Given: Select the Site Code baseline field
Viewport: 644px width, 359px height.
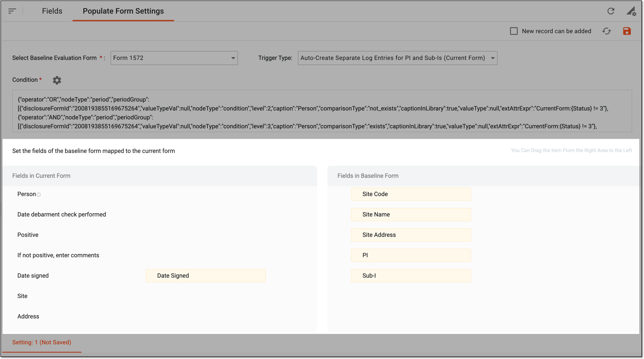Looking at the screenshot, I should (411, 194).
